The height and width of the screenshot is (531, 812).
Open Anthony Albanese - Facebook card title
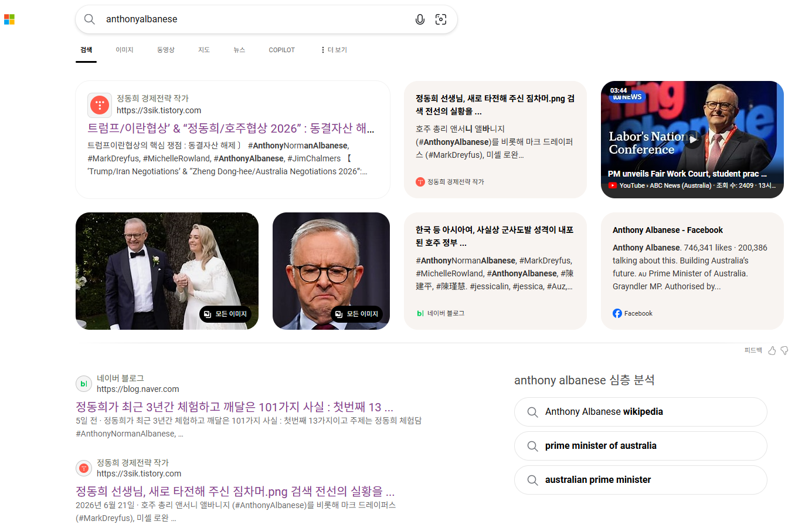[667, 230]
